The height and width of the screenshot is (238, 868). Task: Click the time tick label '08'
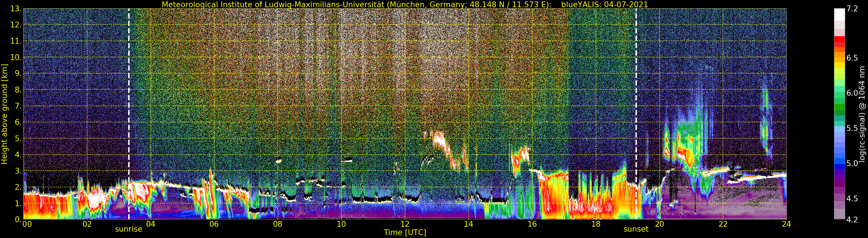coord(278,224)
